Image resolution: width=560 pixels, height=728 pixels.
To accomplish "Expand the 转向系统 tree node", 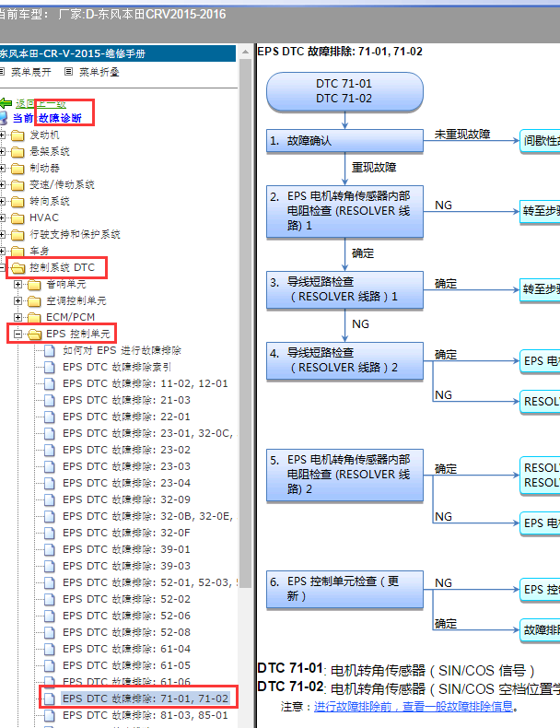I will click(x=3, y=202).
